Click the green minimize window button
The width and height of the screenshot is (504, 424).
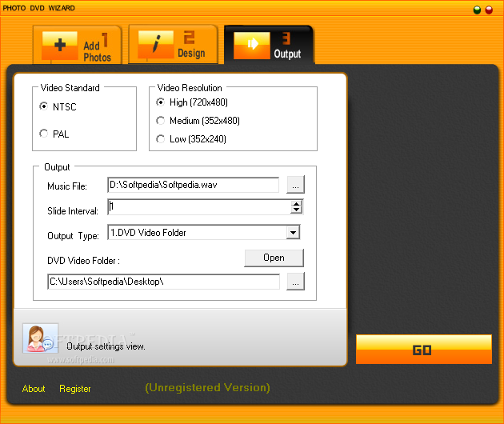pos(477,10)
